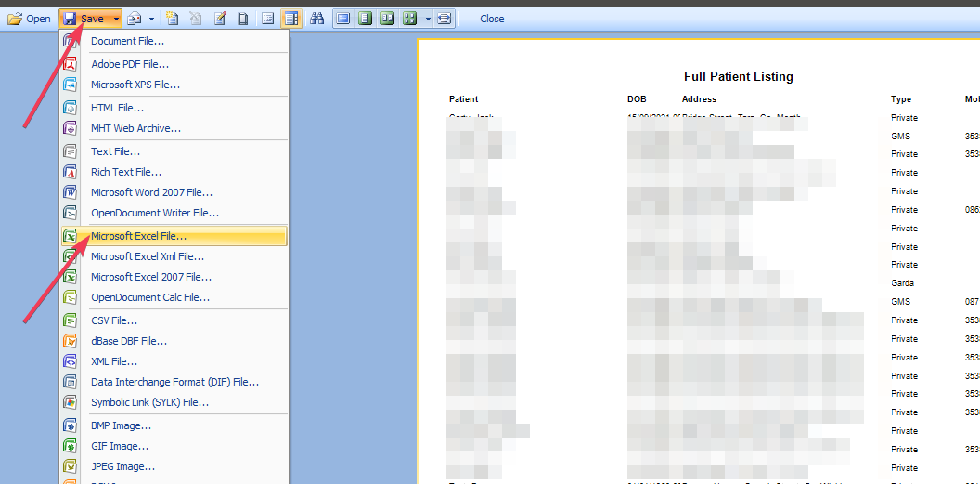Screen dimensions: 980x484
Task: Click the new page sparkle icon
Action: coord(173,19)
